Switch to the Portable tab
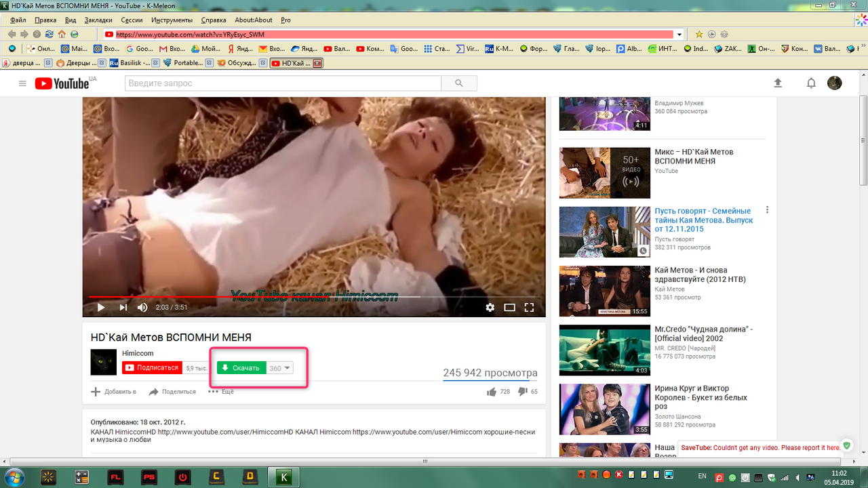This screenshot has width=868, height=488. [189, 63]
